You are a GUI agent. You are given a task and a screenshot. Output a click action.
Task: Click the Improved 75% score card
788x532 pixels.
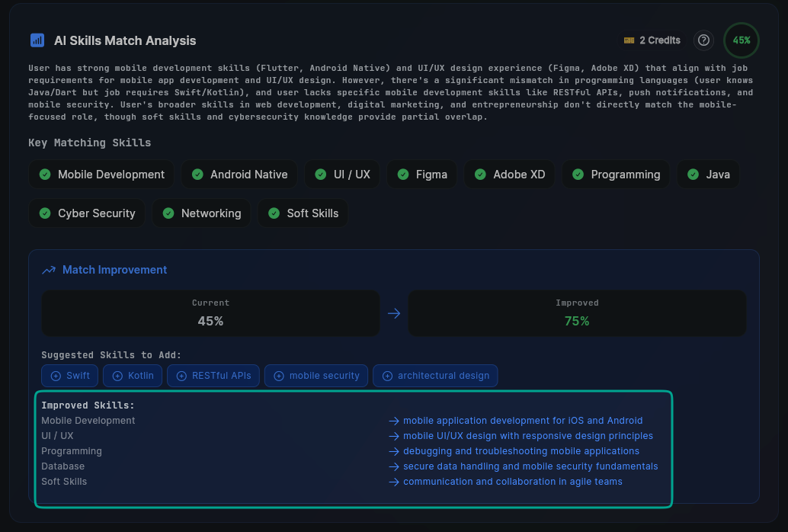577,312
